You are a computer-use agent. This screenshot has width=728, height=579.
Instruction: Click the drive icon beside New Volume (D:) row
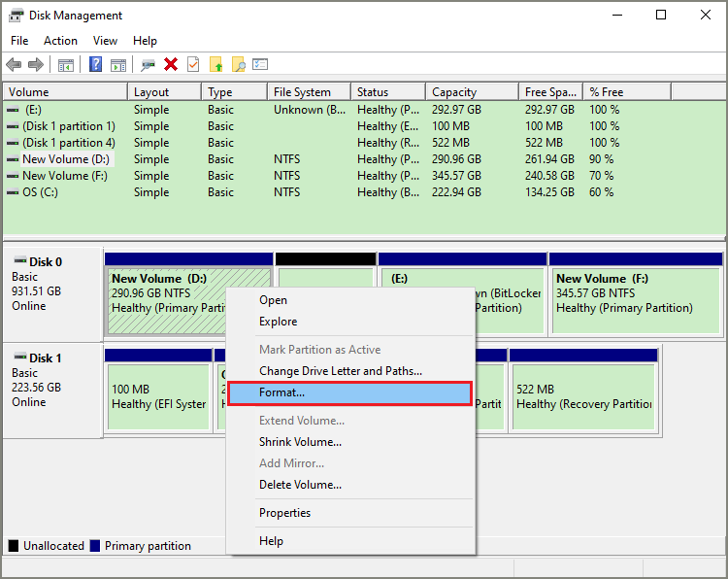13,159
